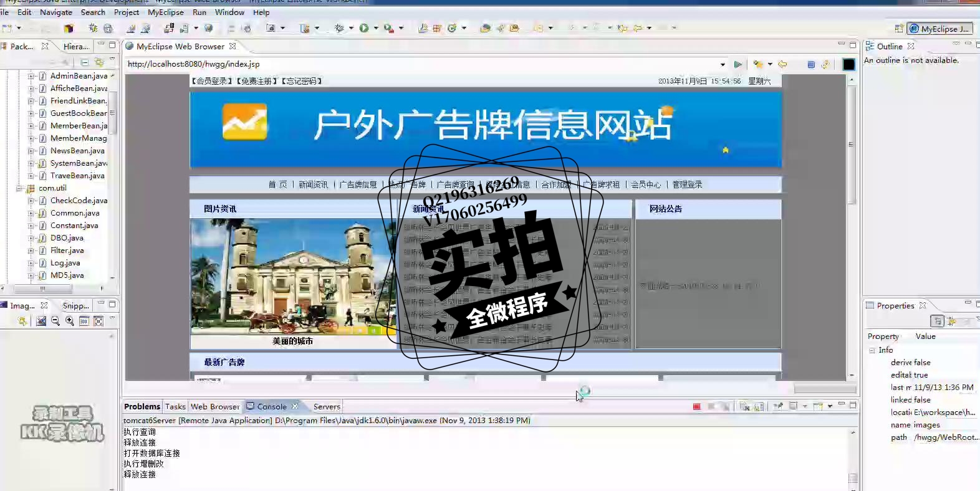Click the Run green play toolbar icon
The width and height of the screenshot is (980, 491).
pos(364,28)
